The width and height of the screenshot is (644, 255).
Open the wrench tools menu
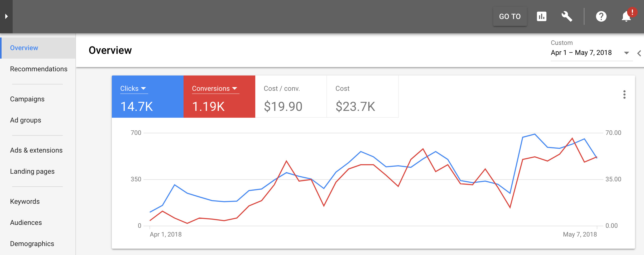point(567,16)
